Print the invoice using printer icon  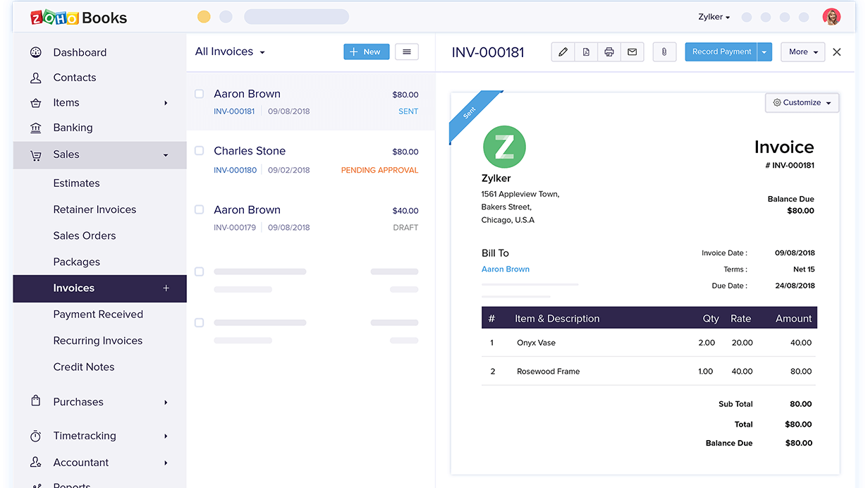point(609,52)
